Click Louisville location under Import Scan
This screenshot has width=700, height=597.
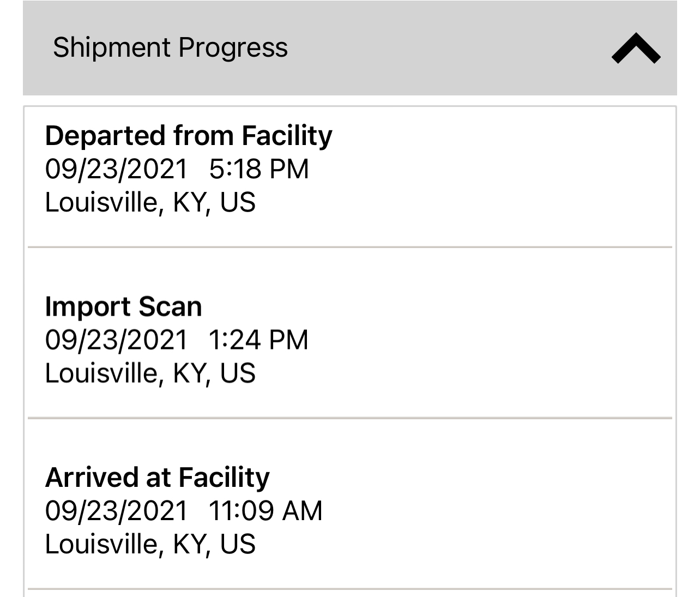[150, 373]
